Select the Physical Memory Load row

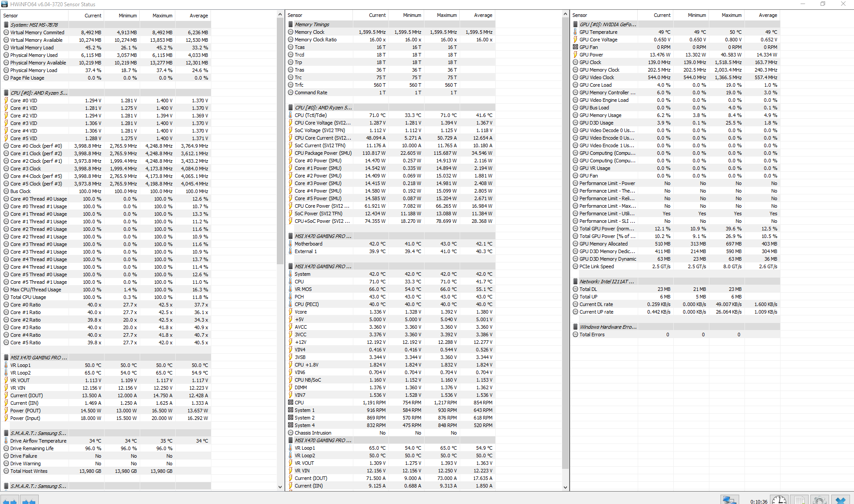coord(106,70)
